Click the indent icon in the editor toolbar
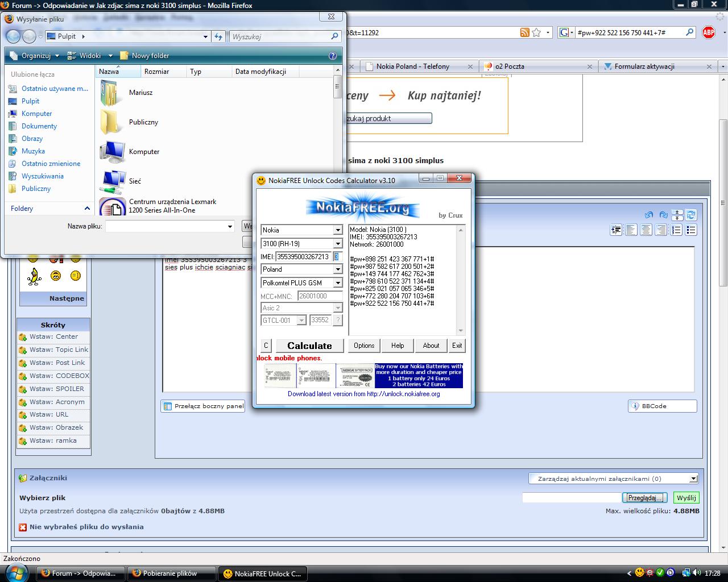Image resolution: width=728 pixels, height=582 pixels. pos(616,230)
